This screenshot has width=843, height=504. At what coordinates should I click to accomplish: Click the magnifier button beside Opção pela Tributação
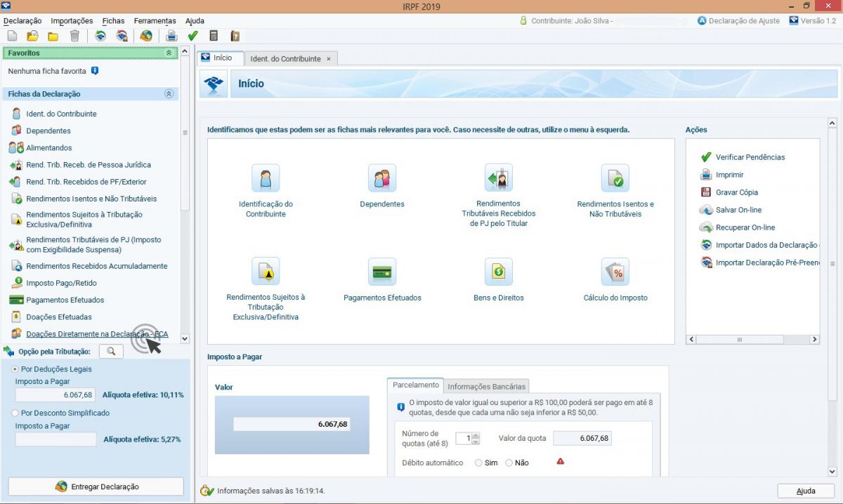(111, 351)
